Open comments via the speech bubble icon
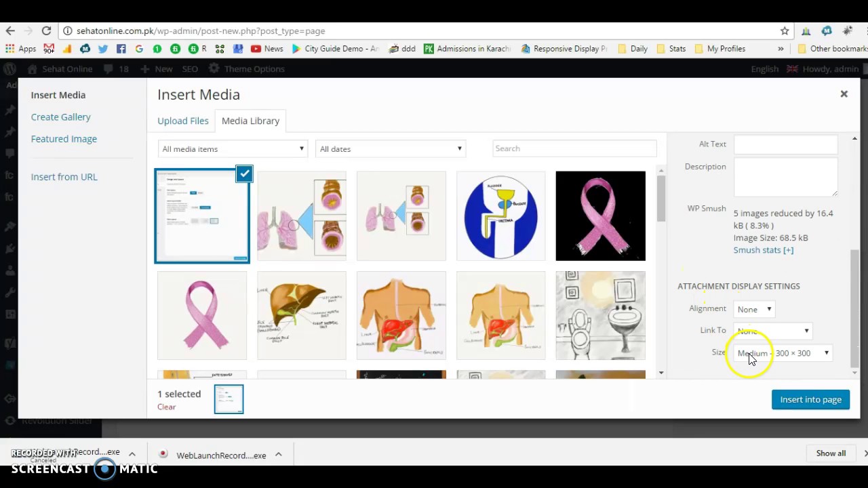 tap(108, 68)
